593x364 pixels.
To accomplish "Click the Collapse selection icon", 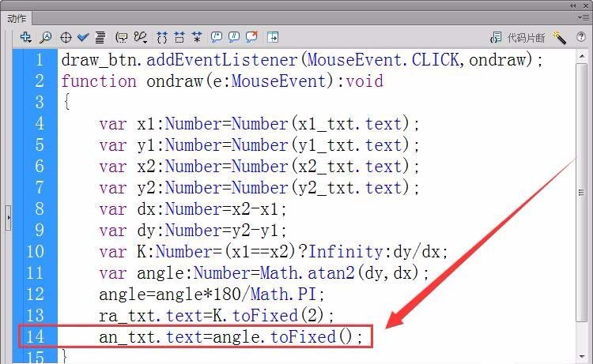I will pyautogui.click(x=179, y=37).
